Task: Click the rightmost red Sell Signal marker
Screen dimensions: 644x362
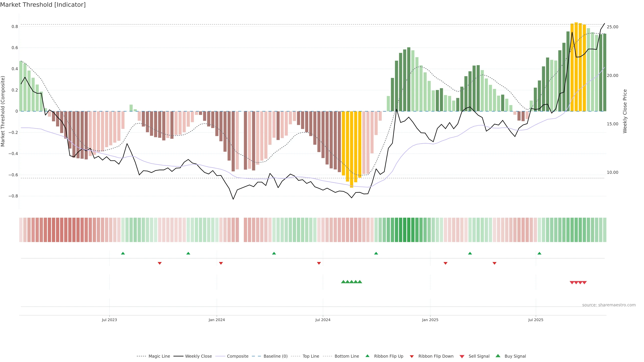Action: pyautogui.click(x=584, y=283)
